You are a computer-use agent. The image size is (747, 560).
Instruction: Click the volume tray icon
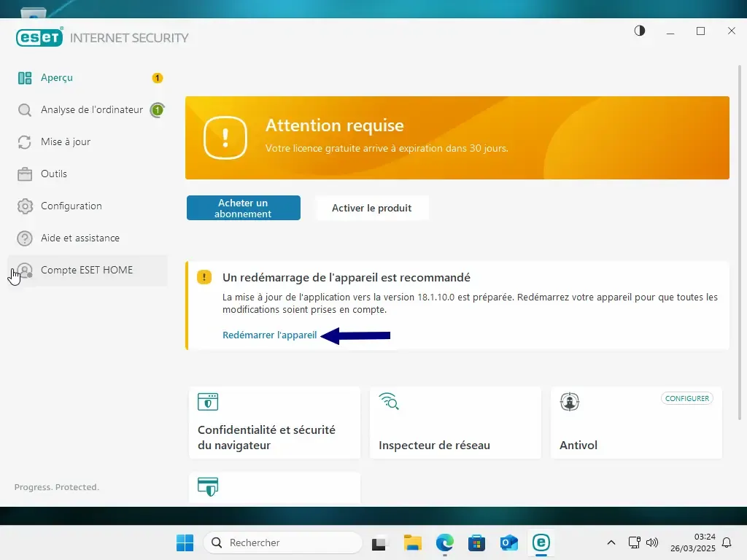(x=651, y=542)
